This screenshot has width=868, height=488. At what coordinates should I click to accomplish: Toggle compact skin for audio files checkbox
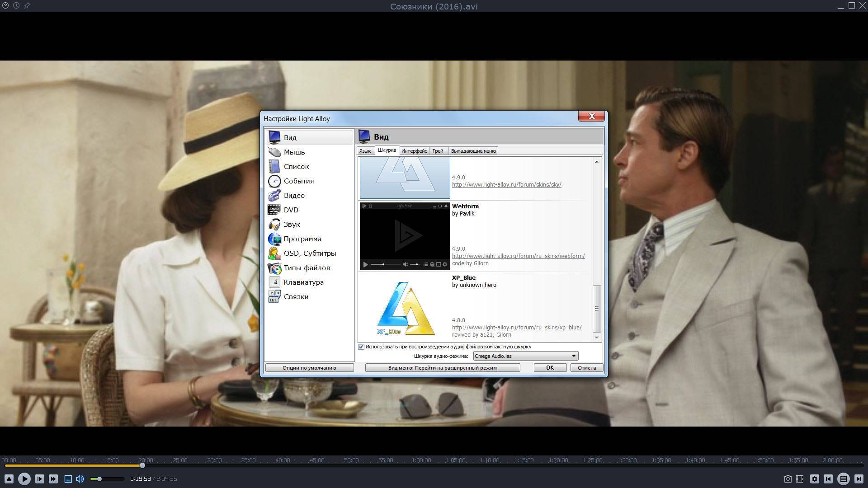[361, 347]
